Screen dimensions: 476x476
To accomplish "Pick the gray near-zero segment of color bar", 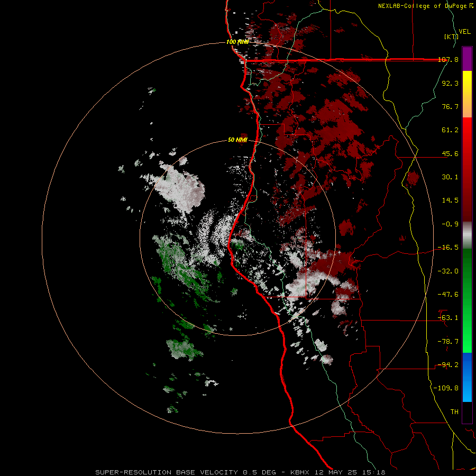I will point(467,235).
